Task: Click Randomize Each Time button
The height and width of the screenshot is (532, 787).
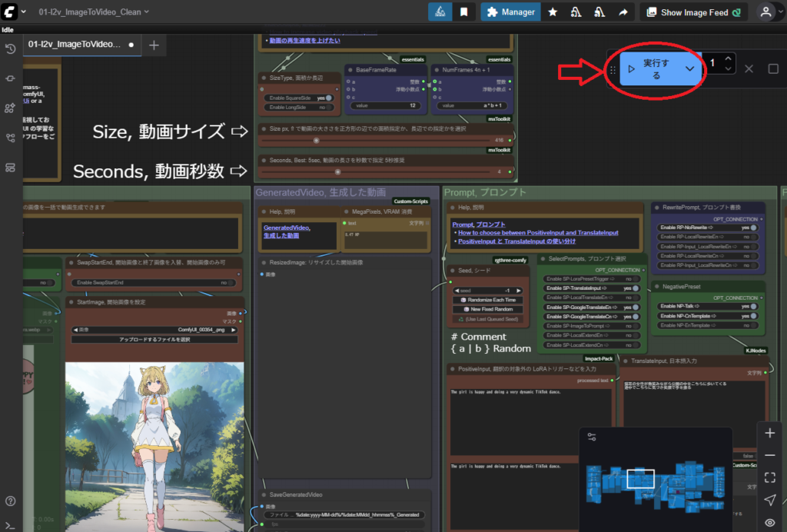Action: 488,300
